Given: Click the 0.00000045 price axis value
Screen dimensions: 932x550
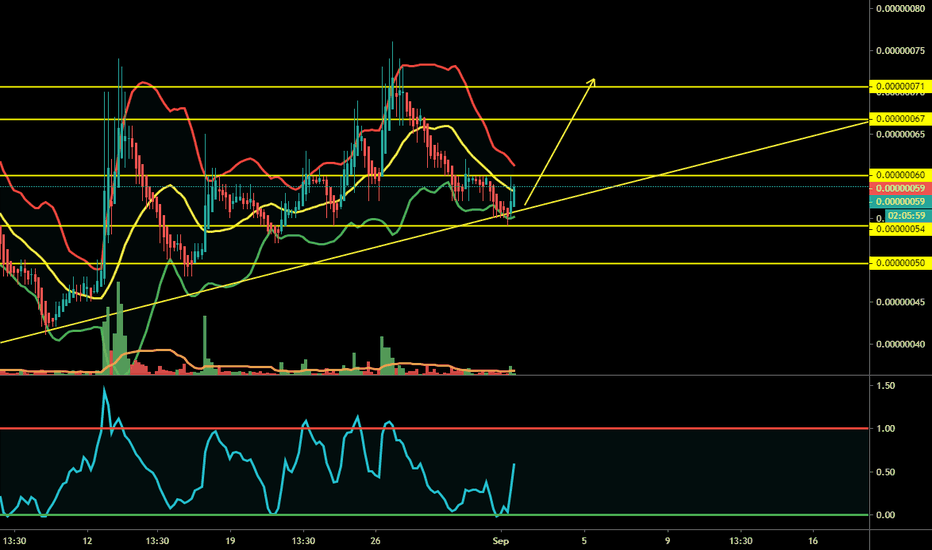Looking at the screenshot, I should 900,302.
